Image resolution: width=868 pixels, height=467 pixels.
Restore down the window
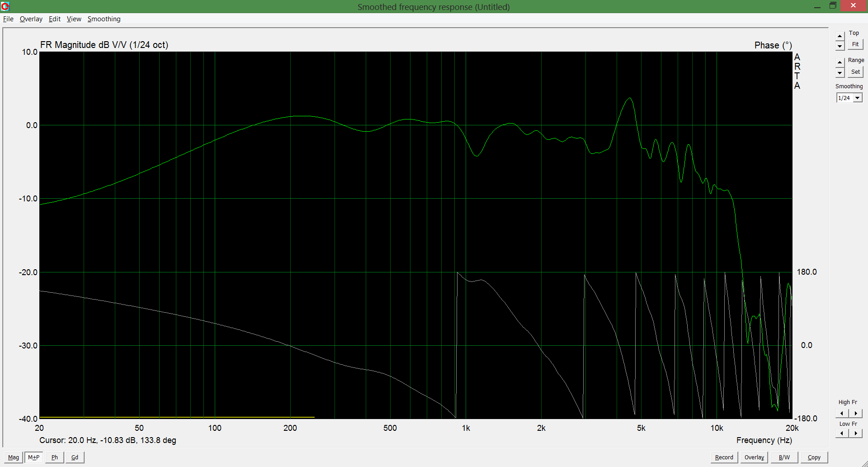tap(833, 6)
